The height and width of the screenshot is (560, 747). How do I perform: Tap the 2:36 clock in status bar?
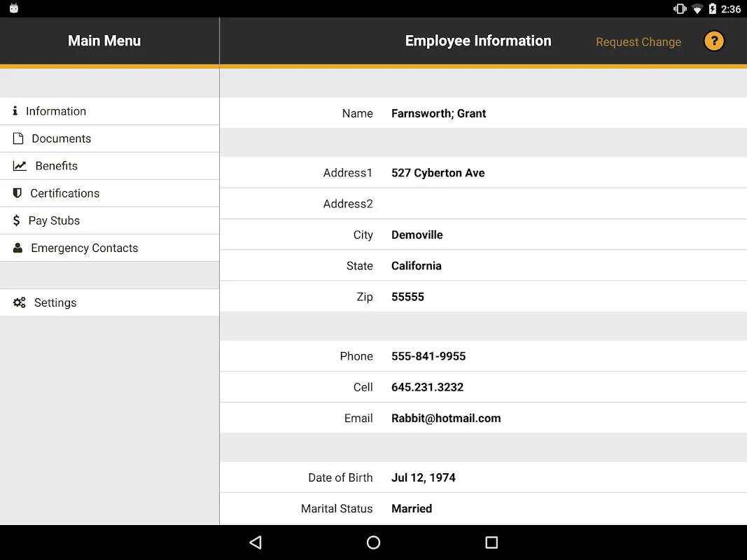730,9
